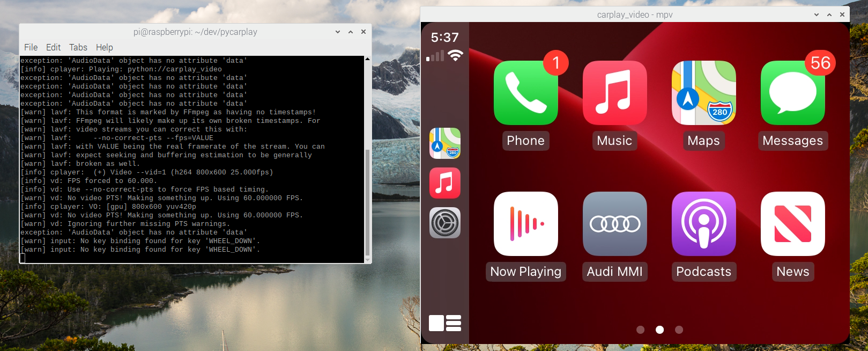
Task: Launch the Audi MMI app
Action: click(x=614, y=224)
